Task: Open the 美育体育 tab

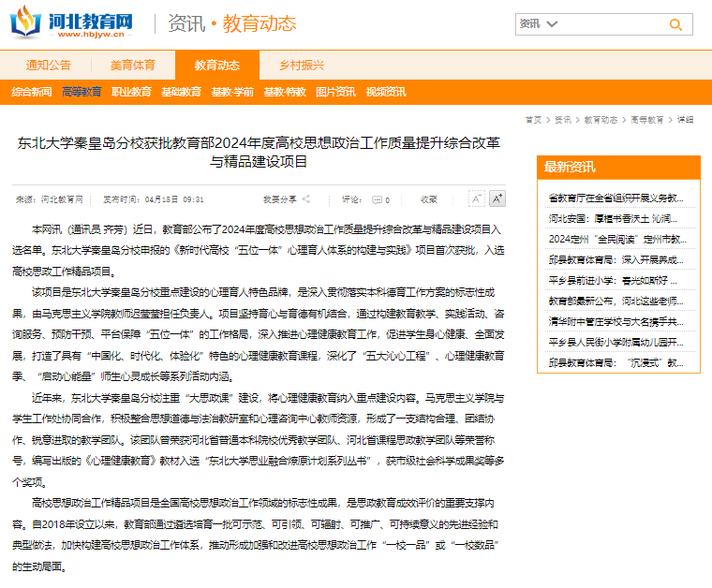Action: click(133, 66)
